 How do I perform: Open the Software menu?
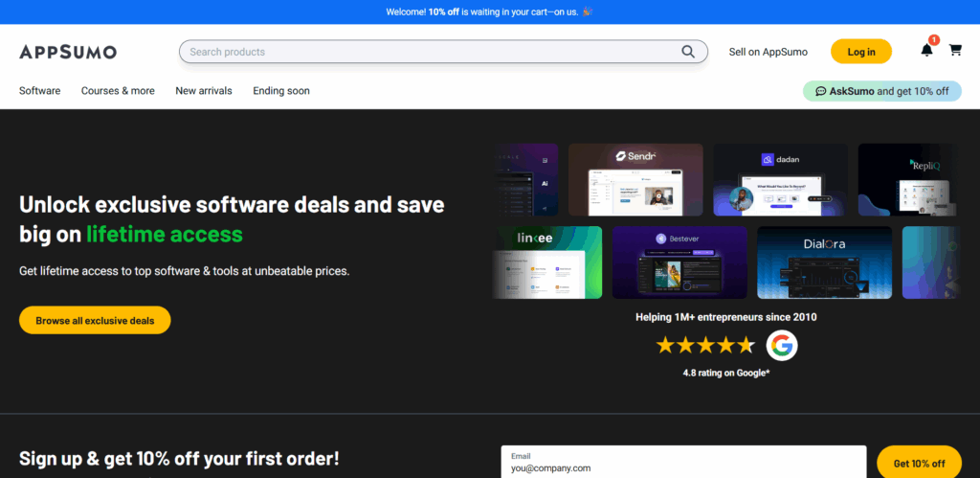[x=40, y=91]
